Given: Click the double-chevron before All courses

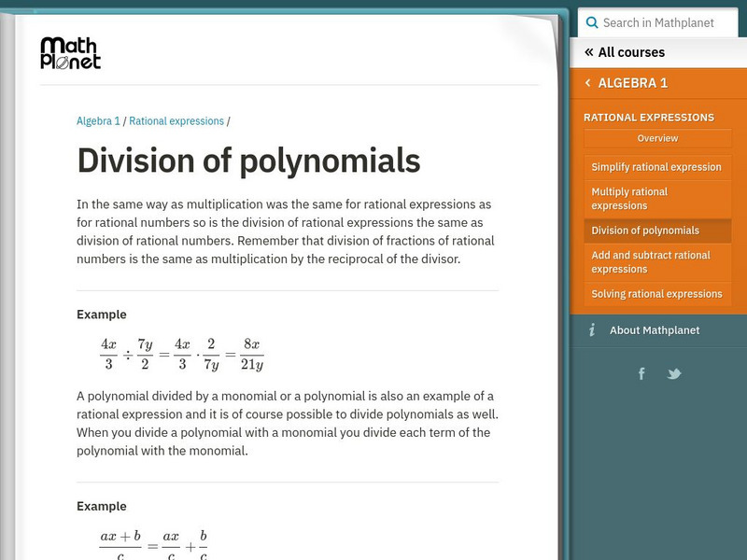Looking at the screenshot, I should click(x=589, y=52).
